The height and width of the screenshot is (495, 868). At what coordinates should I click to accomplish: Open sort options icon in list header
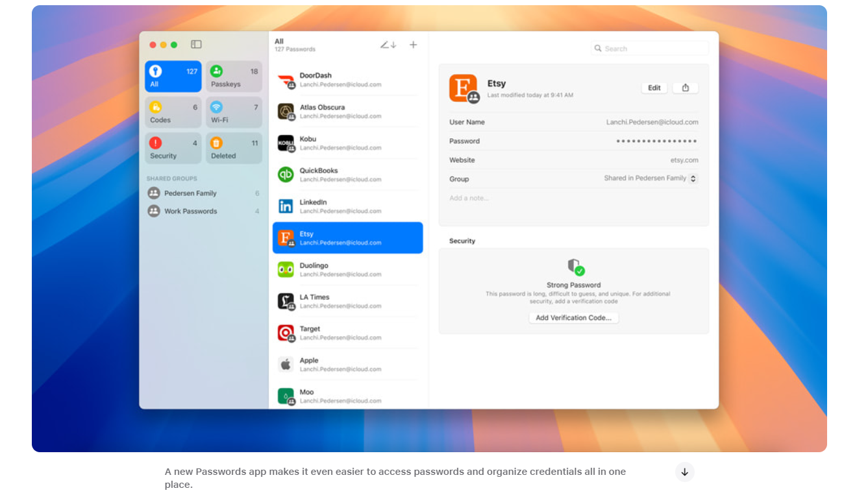pos(388,45)
